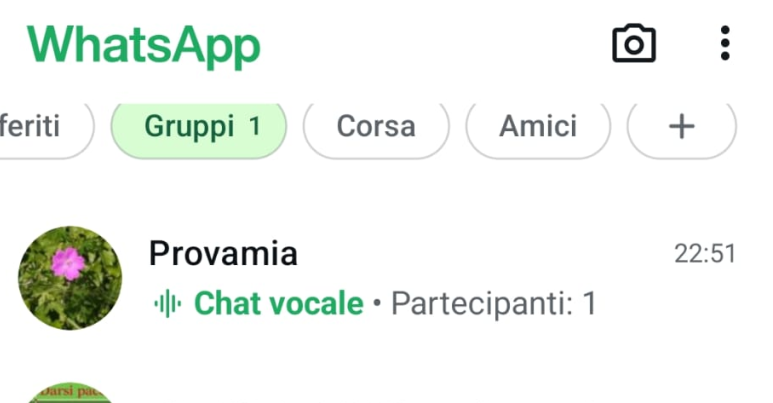View the Provamia group profile photo
Viewport: 773px width, 403px height.
click(70, 277)
